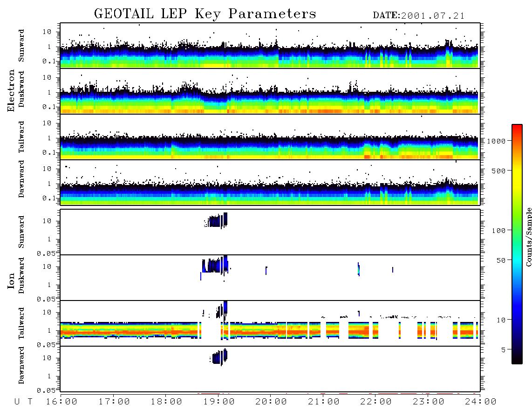The height and width of the screenshot is (410, 532).
Task: Click the Electron Sunward spectrogram panel
Action: (270, 46)
